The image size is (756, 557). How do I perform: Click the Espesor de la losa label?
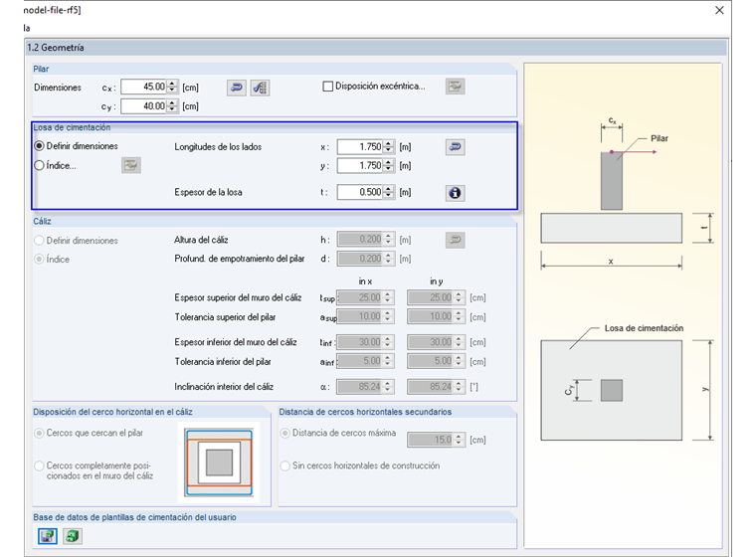coord(208,192)
